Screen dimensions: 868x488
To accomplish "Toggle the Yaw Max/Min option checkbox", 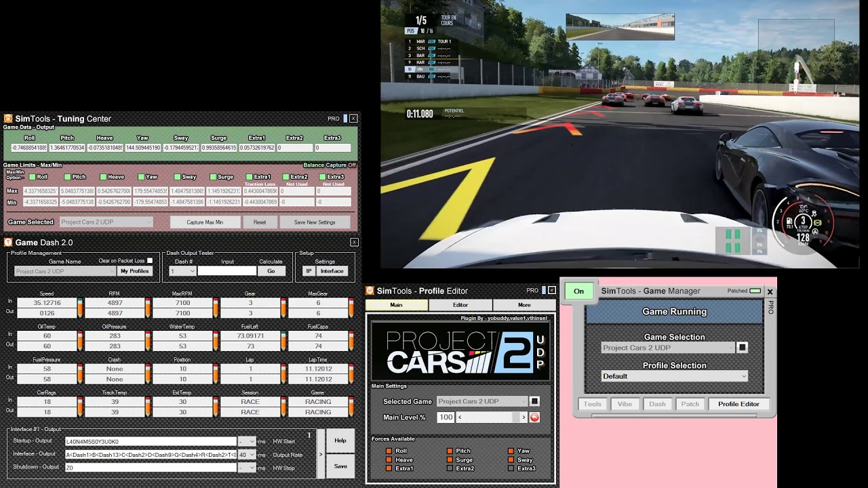I will pos(140,177).
